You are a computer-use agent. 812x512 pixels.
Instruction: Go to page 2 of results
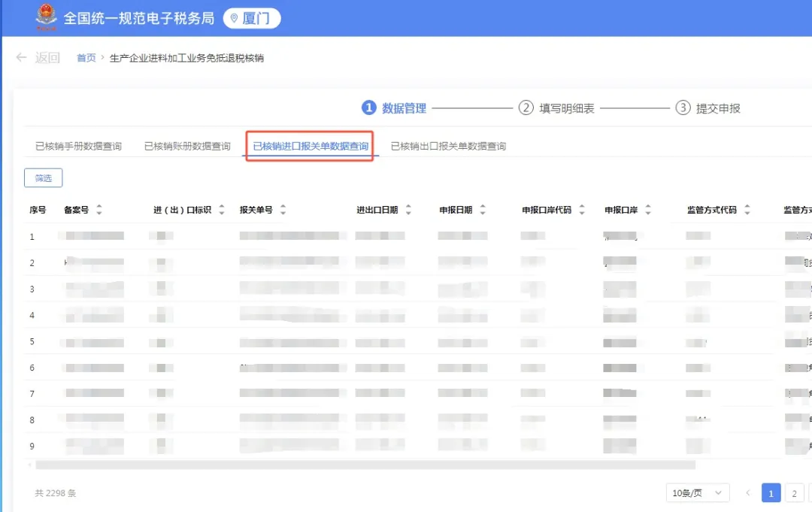pyautogui.click(x=794, y=492)
